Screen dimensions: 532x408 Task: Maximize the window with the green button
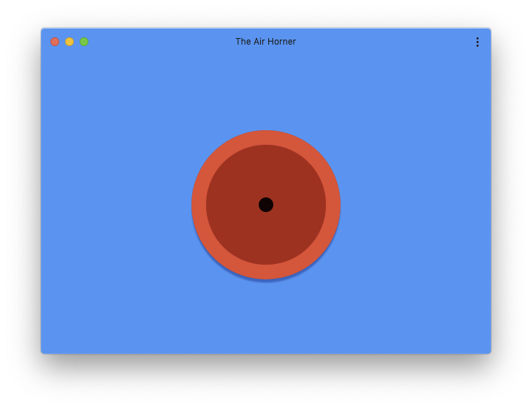tap(84, 42)
